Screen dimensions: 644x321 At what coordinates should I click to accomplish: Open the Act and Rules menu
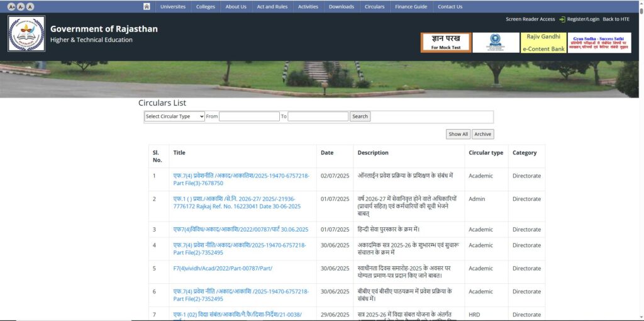pos(272,6)
